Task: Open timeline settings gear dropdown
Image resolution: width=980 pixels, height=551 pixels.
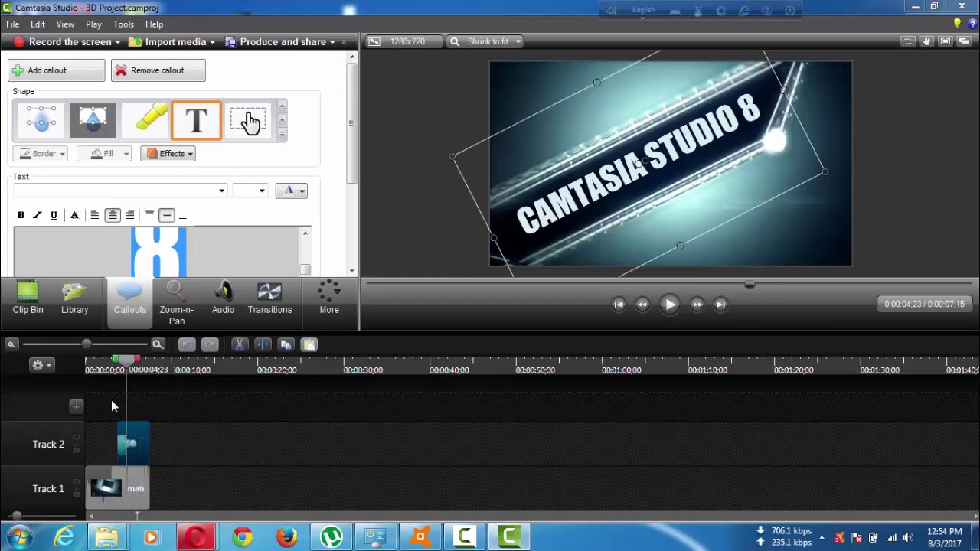Action: [41, 365]
